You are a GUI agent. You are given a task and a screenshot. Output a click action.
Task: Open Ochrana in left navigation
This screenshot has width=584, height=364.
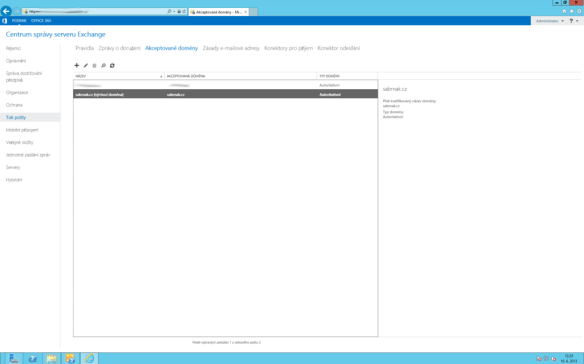click(14, 105)
